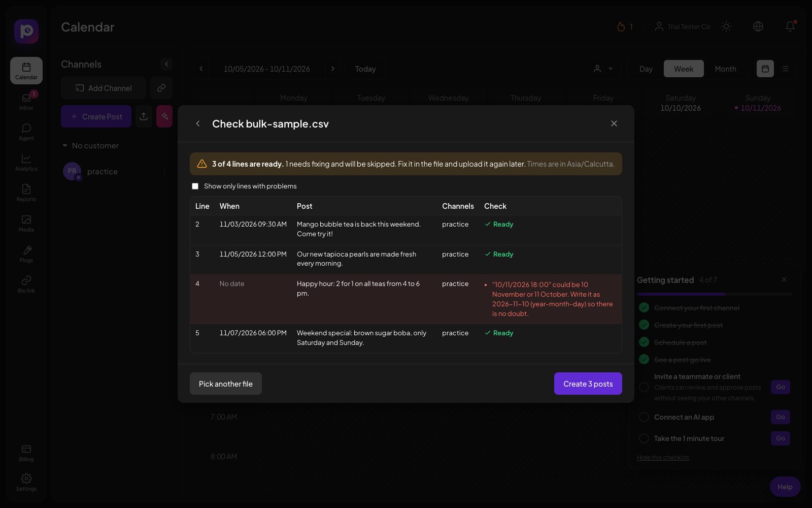
Task: Open the notifications bell
Action: pos(790,26)
